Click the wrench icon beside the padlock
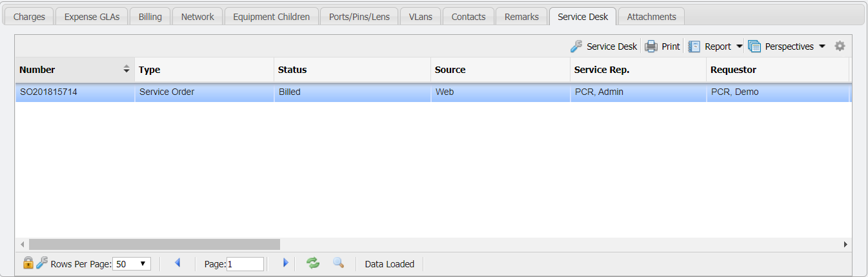Image resolution: width=868 pixels, height=277 pixels. 42,263
